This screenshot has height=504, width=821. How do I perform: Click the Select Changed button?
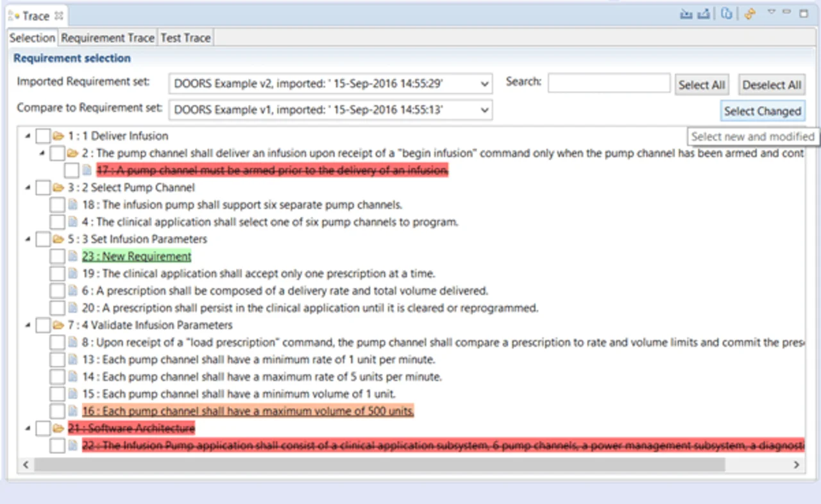763,111
